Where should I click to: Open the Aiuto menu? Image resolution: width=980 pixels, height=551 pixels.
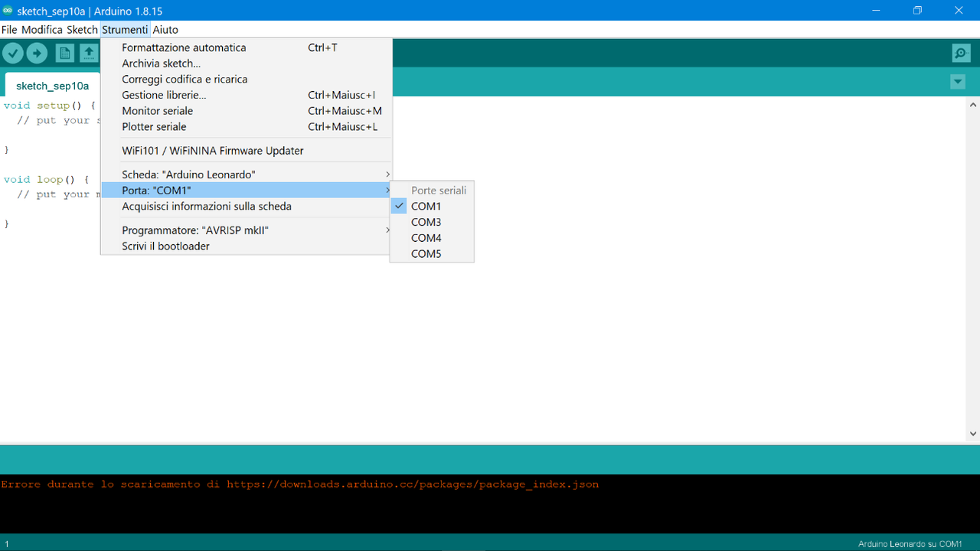(x=165, y=30)
